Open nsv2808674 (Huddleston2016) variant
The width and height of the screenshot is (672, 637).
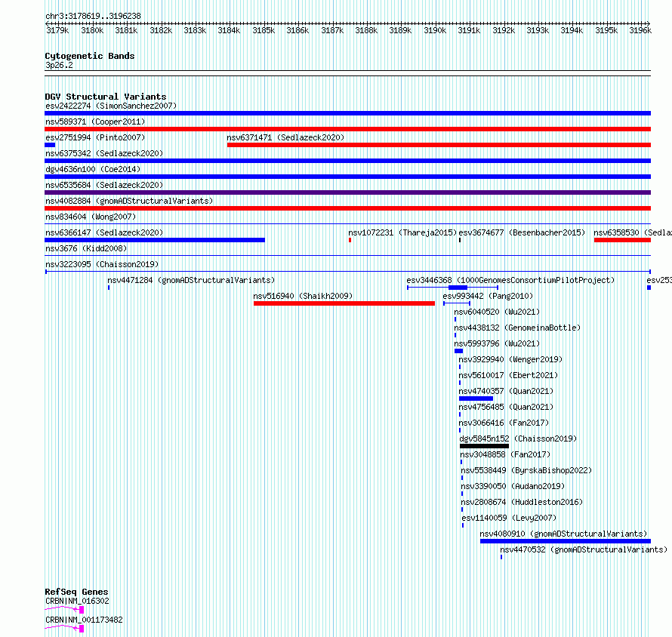522,502
